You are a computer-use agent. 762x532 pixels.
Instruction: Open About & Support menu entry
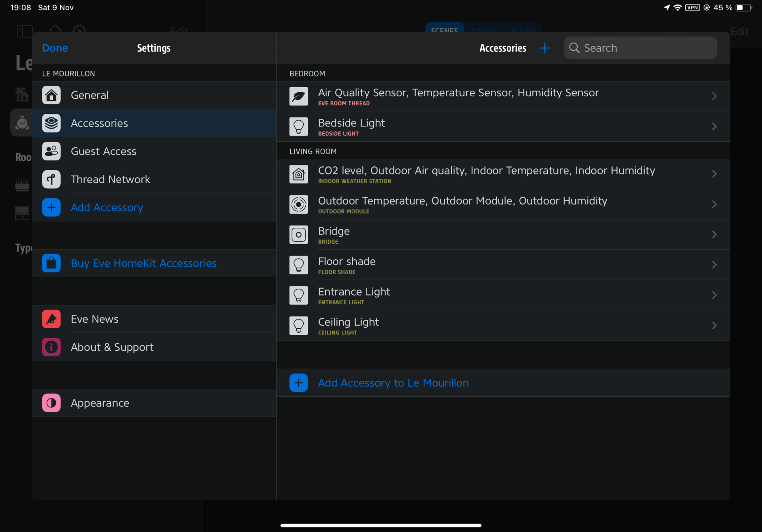112,347
